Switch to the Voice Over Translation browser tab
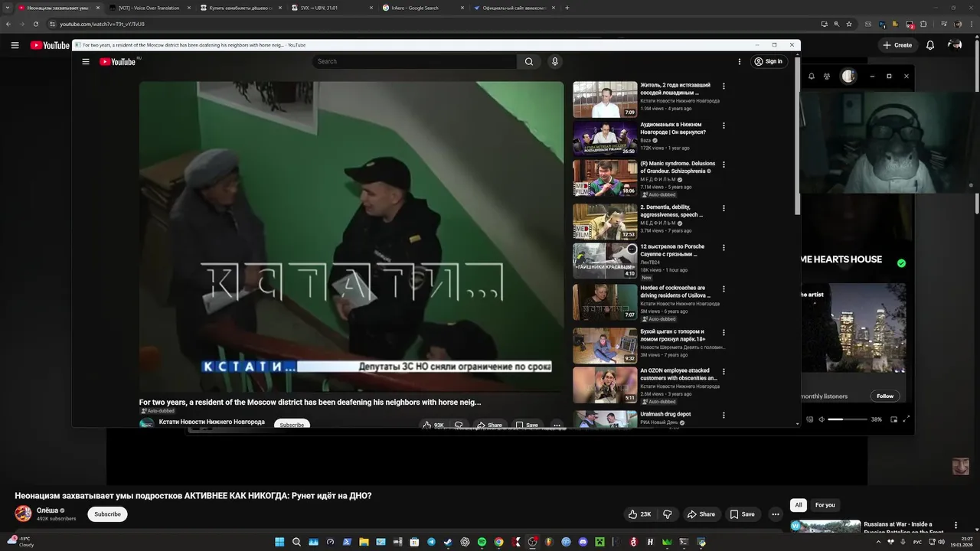 (x=149, y=8)
